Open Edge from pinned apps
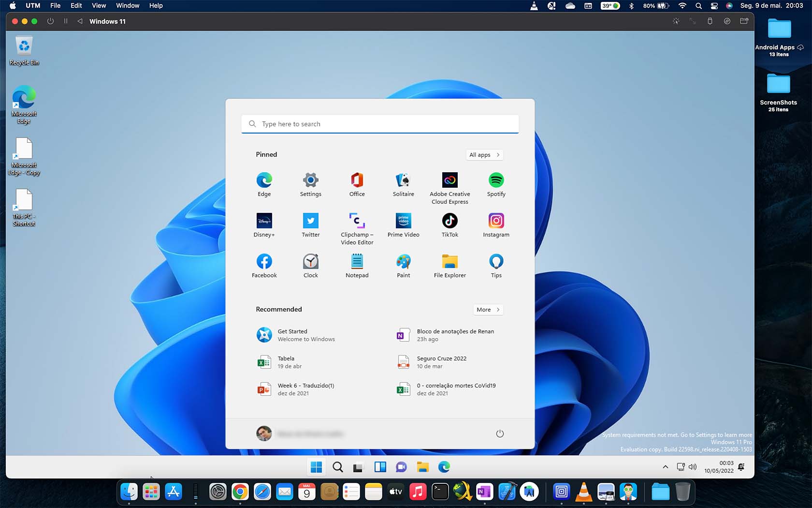 pos(264,184)
